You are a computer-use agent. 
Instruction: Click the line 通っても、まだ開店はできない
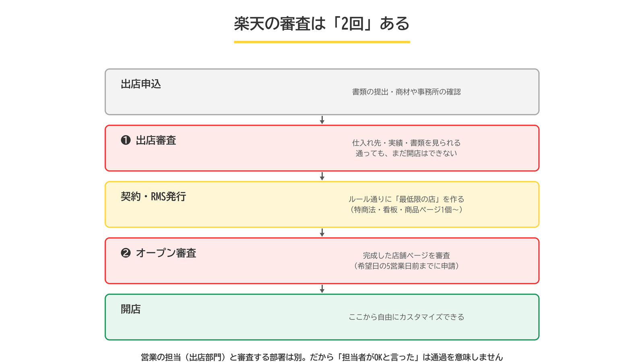406,153
